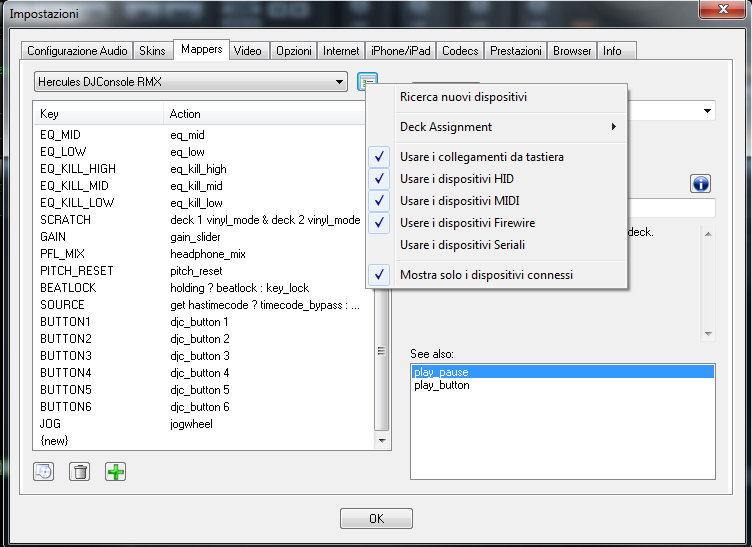Click the jogwheel action cell
752x547 pixels.
(x=191, y=424)
